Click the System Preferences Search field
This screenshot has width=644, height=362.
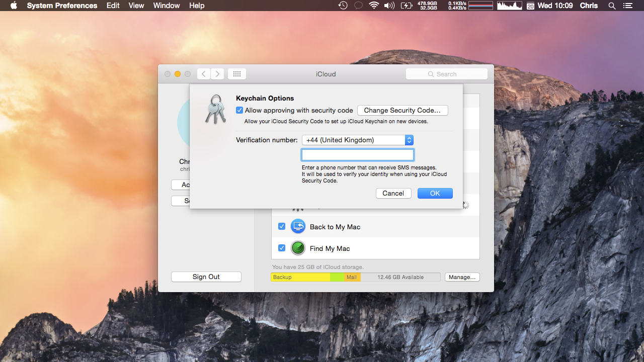click(x=447, y=74)
